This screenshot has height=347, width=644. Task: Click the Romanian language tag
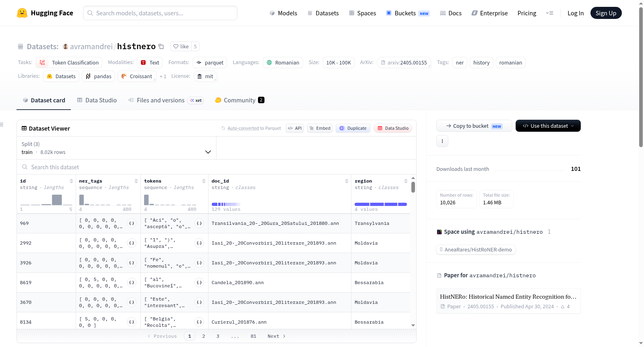[x=283, y=62]
